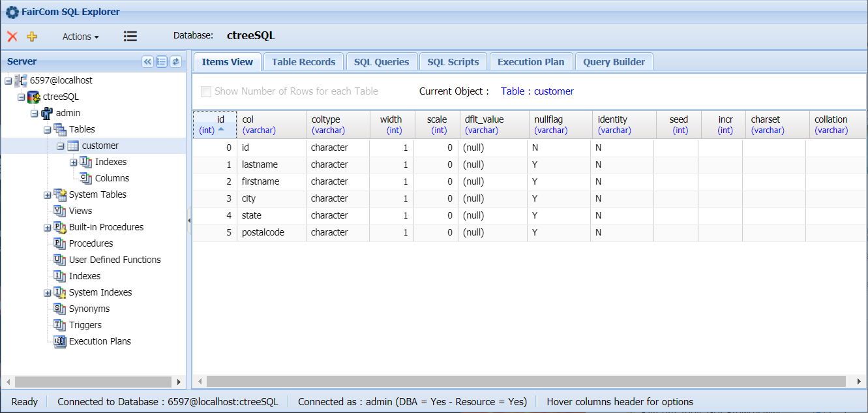868x413 pixels.
Task: Click the Execution Plans node icon
Action: click(x=60, y=341)
